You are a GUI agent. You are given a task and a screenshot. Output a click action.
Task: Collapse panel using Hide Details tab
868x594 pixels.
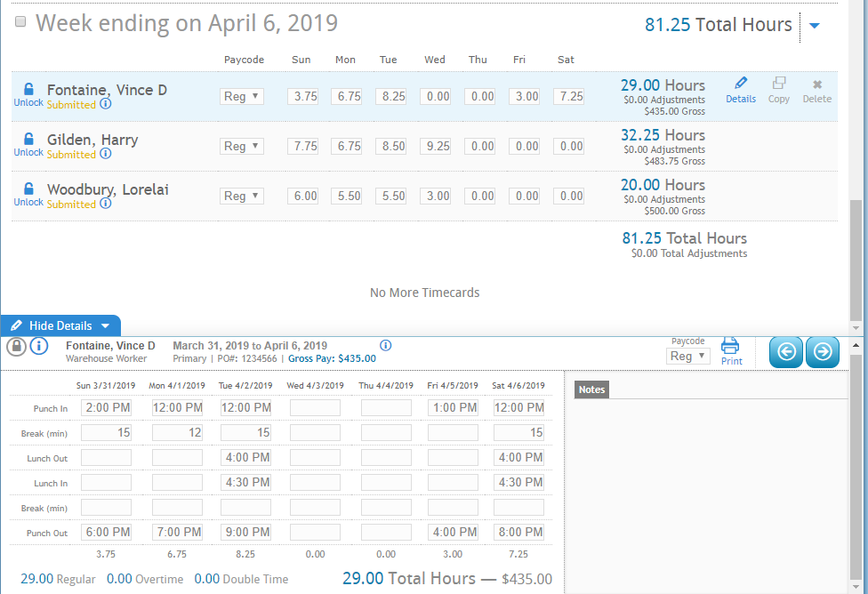coord(60,325)
